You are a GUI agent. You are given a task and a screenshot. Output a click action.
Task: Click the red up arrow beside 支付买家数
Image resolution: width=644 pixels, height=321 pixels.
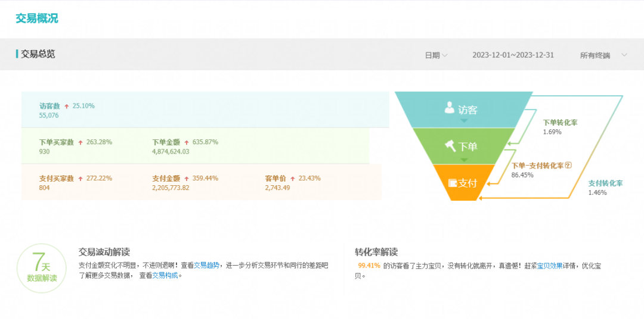point(80,179)
